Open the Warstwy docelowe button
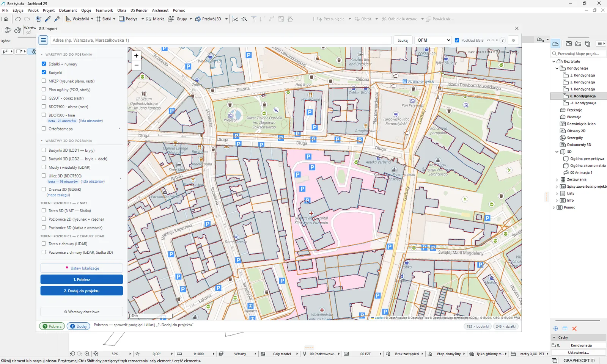This screenshot has width=607, height=364. 82,312
